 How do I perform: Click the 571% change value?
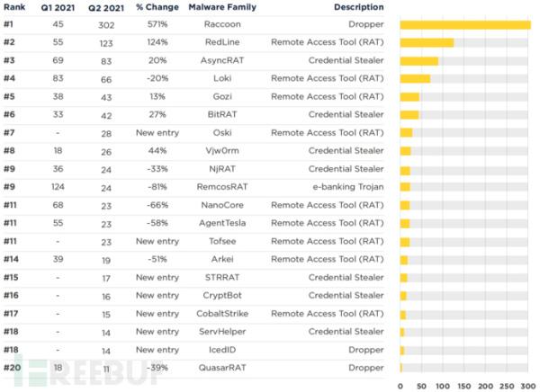(157, 25)
